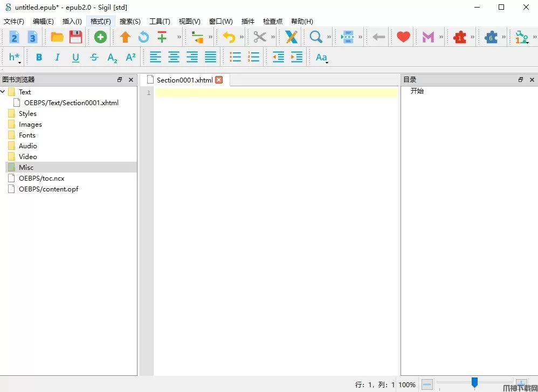Viewport: 538px width, 392px height.
Task: Open the 插入(I) menu
Action: click(x=72, y=22)
